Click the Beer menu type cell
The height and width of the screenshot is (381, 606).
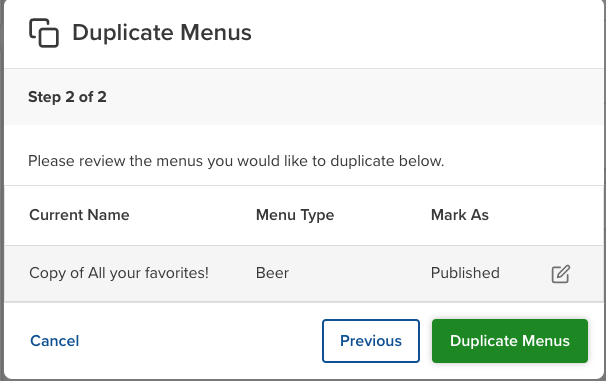[272, 273]
